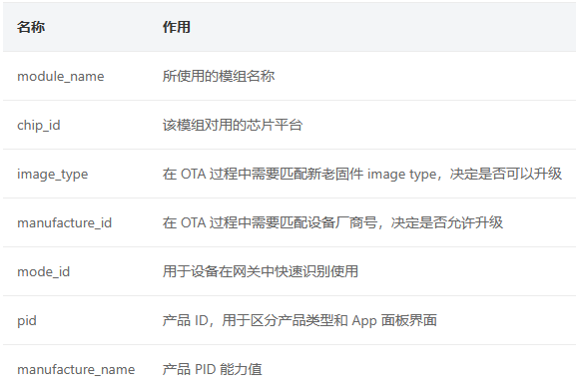
Task: Click the image type OTA description
Action: click(x=362, y=174)
